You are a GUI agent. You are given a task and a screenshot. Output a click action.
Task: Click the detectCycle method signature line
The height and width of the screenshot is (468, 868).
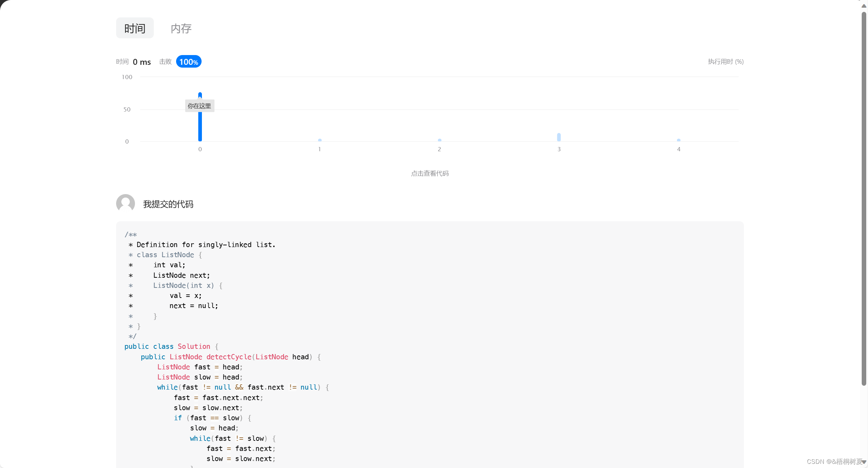231,357
